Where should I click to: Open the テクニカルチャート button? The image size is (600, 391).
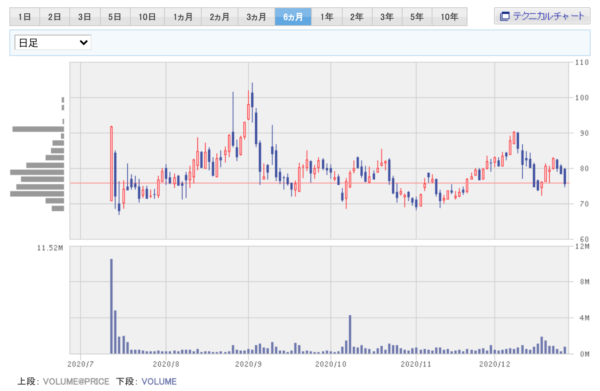pyautogui.click(x=542, y=16)
